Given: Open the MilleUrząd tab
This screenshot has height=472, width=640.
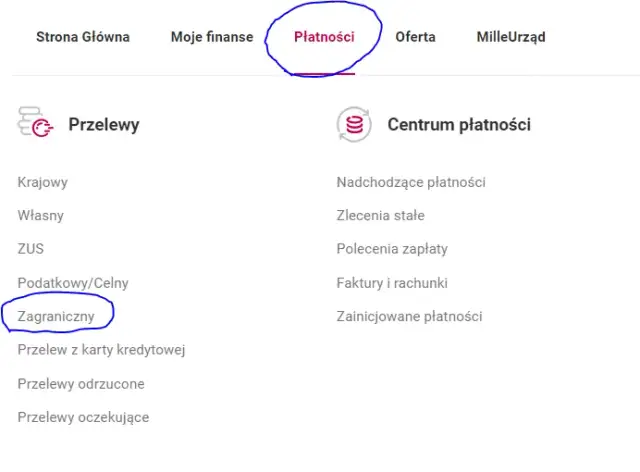Looking at the screenshot, I should [511, 37].
